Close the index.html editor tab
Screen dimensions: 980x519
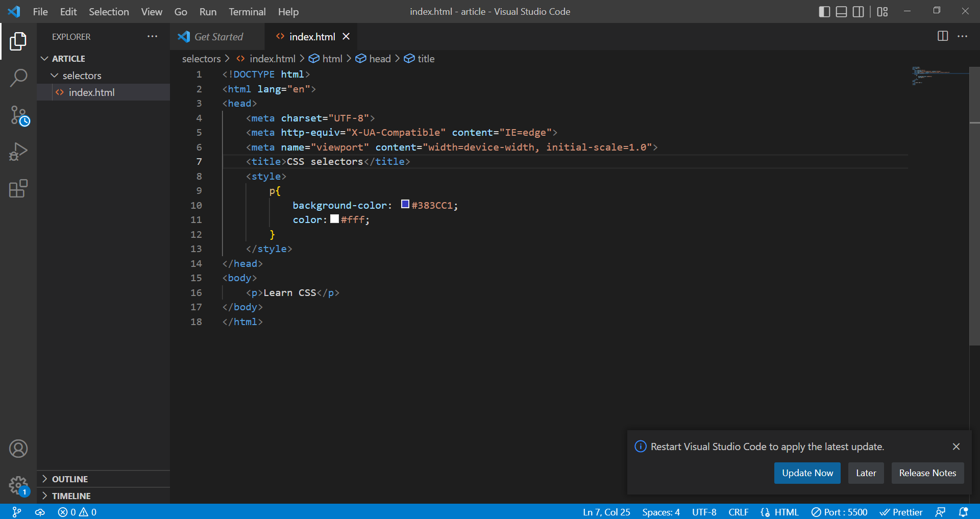point(346,36)
